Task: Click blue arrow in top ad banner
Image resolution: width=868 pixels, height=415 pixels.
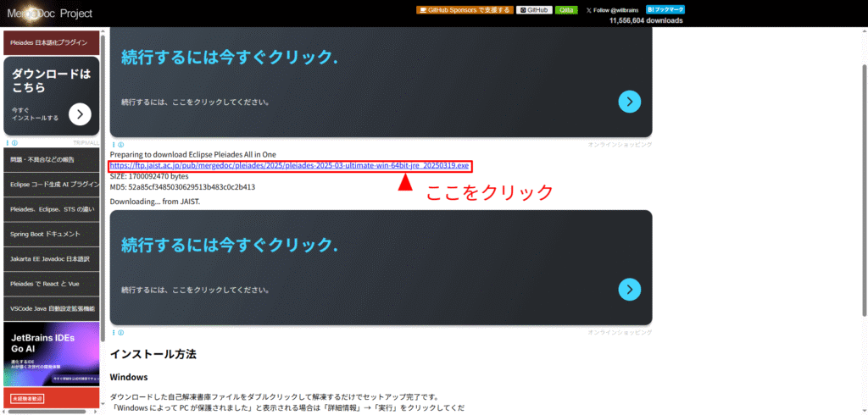Action: pyautogui.click(x=630, y=102)
